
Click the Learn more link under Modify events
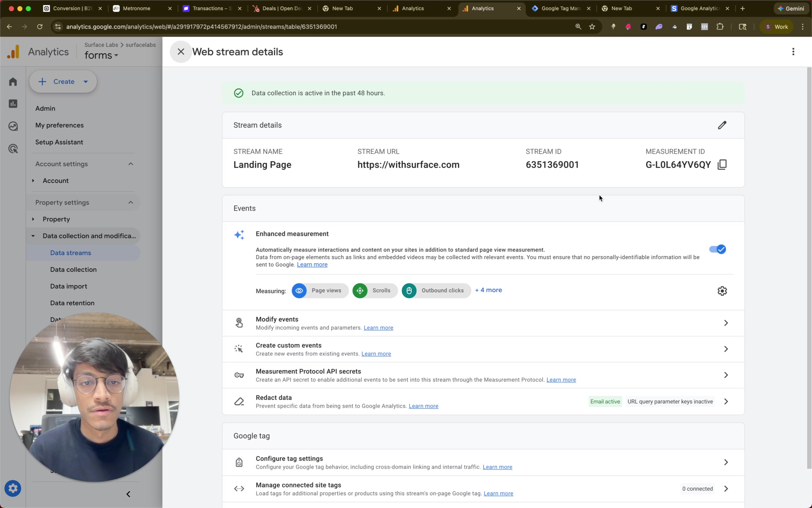[378, 327]
